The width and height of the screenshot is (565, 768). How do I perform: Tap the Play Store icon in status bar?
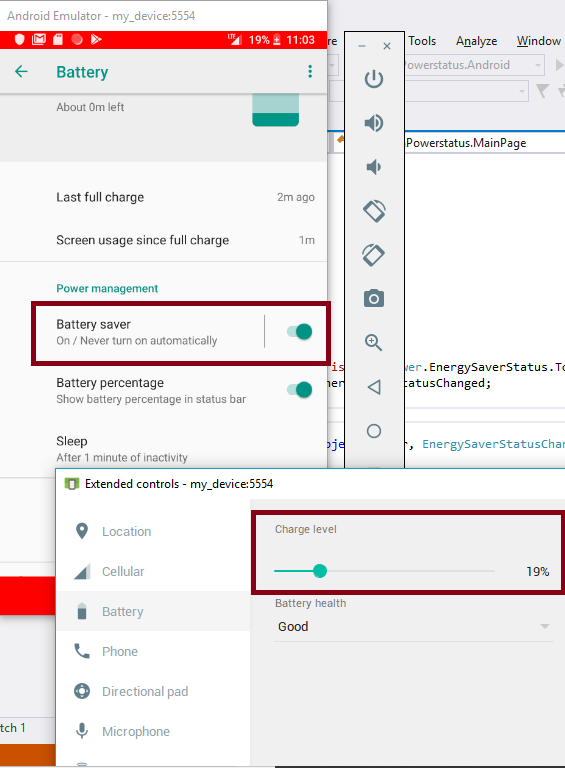pyautogui.click(x=96, y=40)
